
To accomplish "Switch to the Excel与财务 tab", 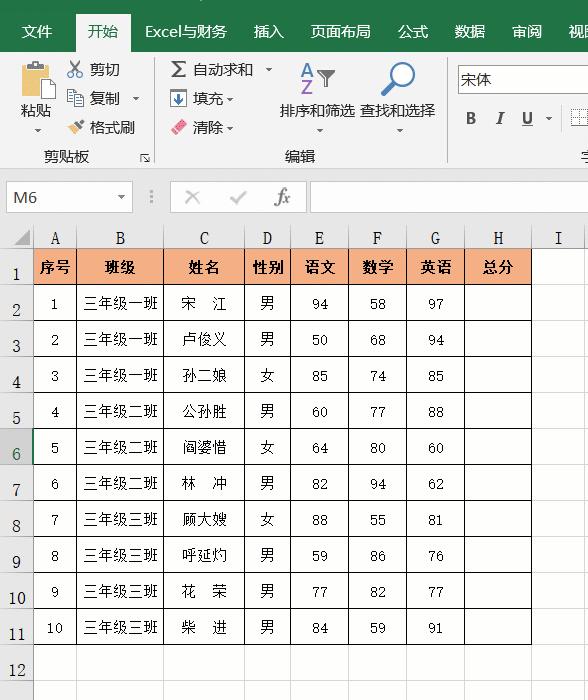I will [x=186, y=32].
